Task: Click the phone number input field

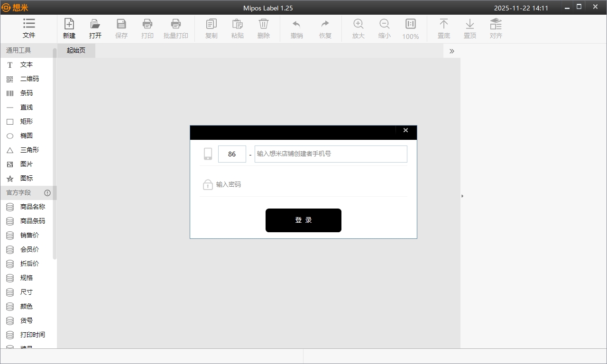Action: (x=331, y=154)
